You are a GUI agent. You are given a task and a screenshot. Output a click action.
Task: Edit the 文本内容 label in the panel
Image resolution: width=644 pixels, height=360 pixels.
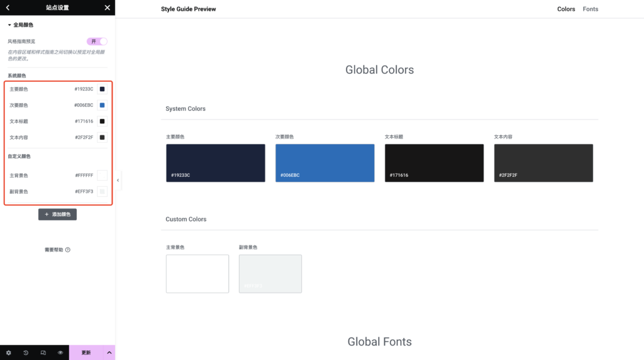pyautogui.click(x=19, y=137)
